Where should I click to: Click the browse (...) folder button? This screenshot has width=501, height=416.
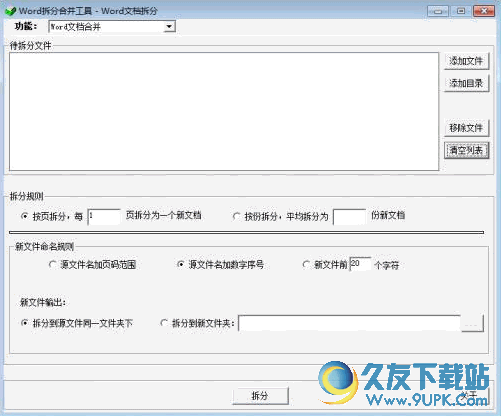pos(472,323)
